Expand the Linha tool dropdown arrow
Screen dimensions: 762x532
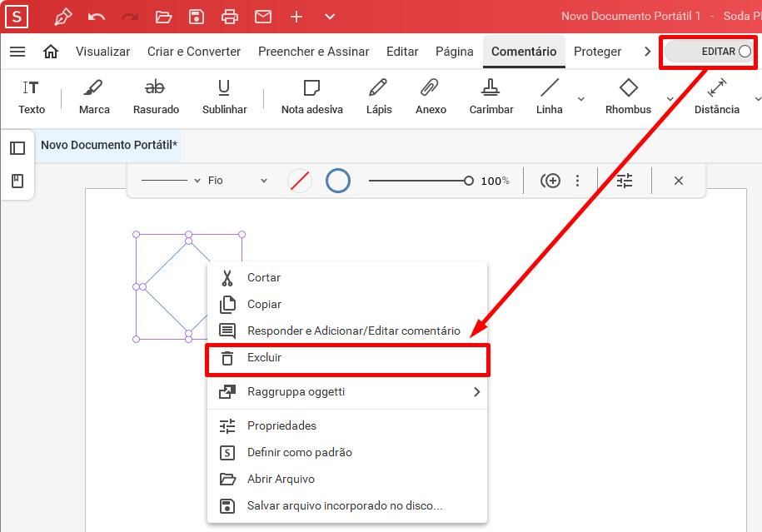(580, 99)
